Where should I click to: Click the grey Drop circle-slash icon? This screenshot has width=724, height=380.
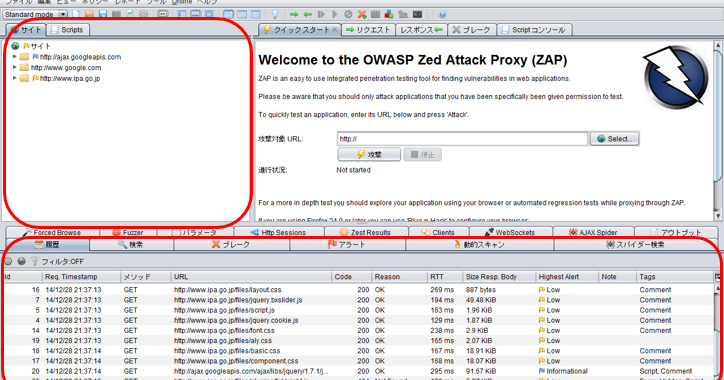click(x=348, y=14)
